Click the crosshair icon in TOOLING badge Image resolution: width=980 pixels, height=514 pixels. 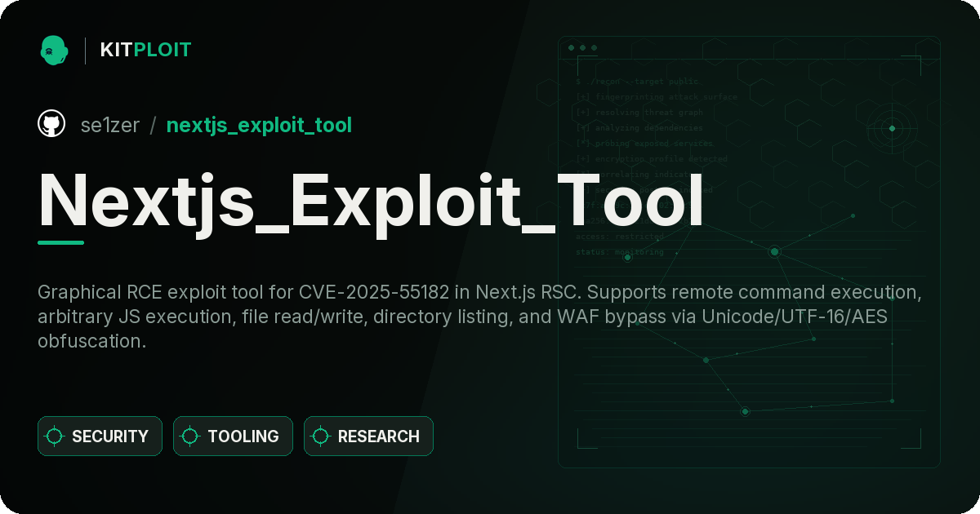click(190, 436)
